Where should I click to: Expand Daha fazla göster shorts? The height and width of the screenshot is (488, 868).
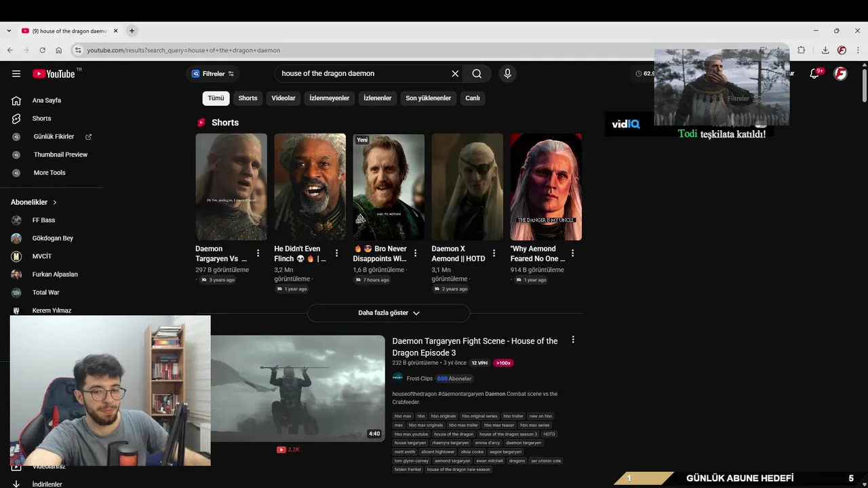click(x=389, y=313)
